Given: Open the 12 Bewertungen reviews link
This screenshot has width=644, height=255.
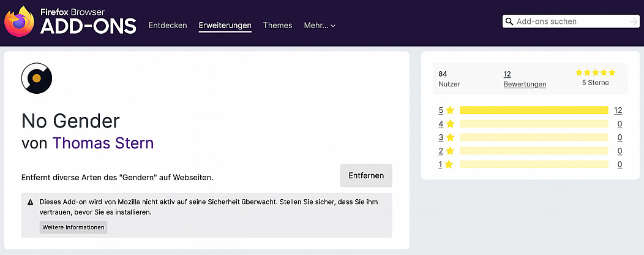Looking at the screenshot, I should tap(525, 79).
